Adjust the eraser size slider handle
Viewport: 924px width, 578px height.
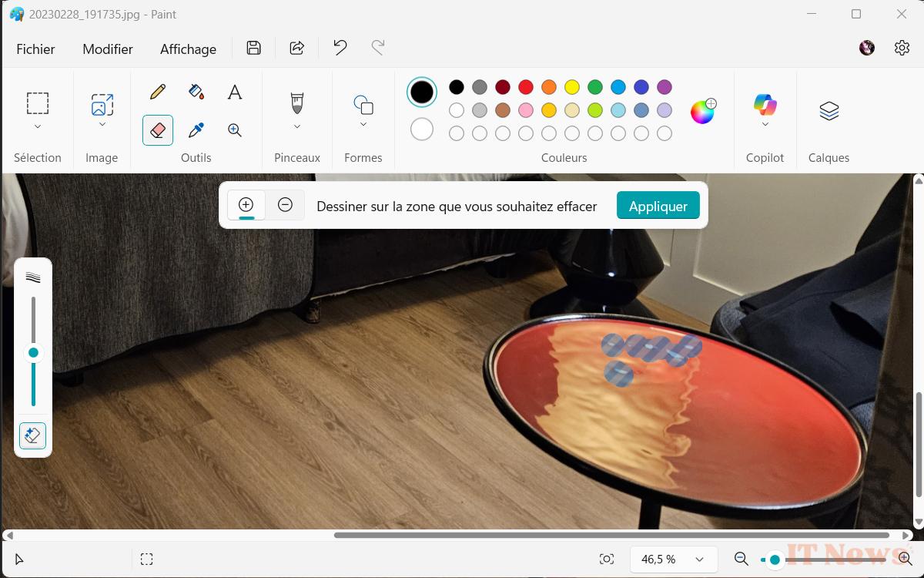pos(33,353)
